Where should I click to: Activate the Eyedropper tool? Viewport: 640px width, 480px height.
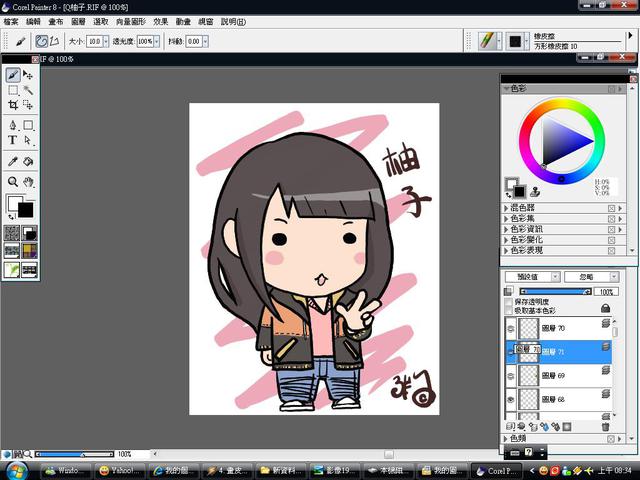point(13,161)
